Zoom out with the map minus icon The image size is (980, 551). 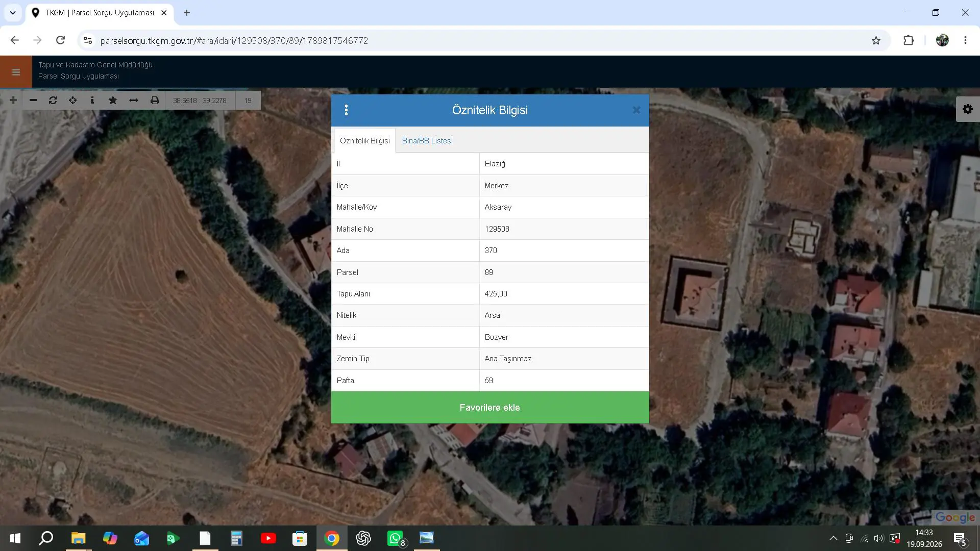click(33, 100)
